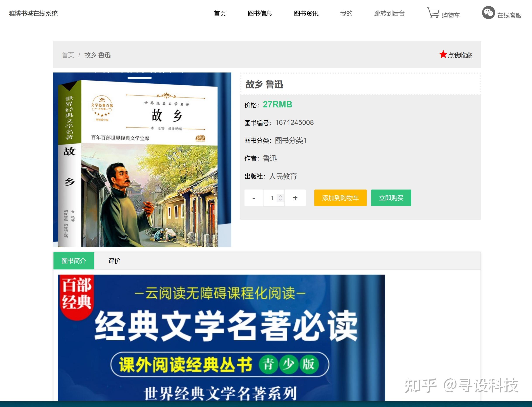Follow the 首页 breadcrumb link

tap(68, 55)
